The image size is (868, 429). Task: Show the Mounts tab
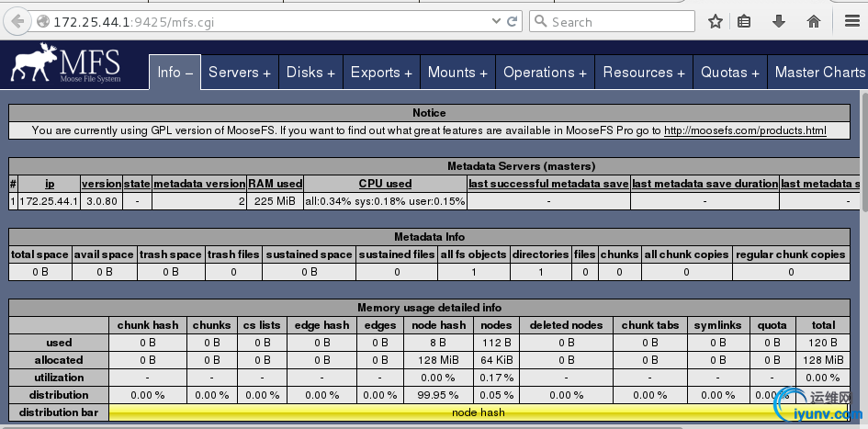tap(457, 72)
